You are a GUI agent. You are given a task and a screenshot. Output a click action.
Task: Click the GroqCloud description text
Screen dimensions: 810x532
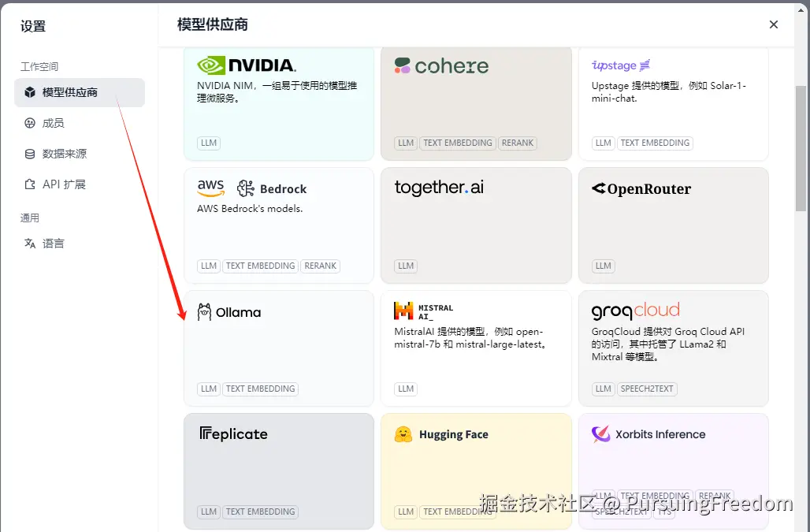point(668,344)
